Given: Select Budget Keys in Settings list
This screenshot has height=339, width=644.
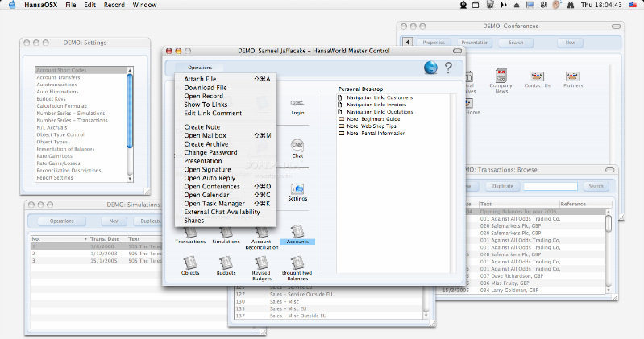Looking at the screenshot, I should pyautogui.click(x=81, y=99).
